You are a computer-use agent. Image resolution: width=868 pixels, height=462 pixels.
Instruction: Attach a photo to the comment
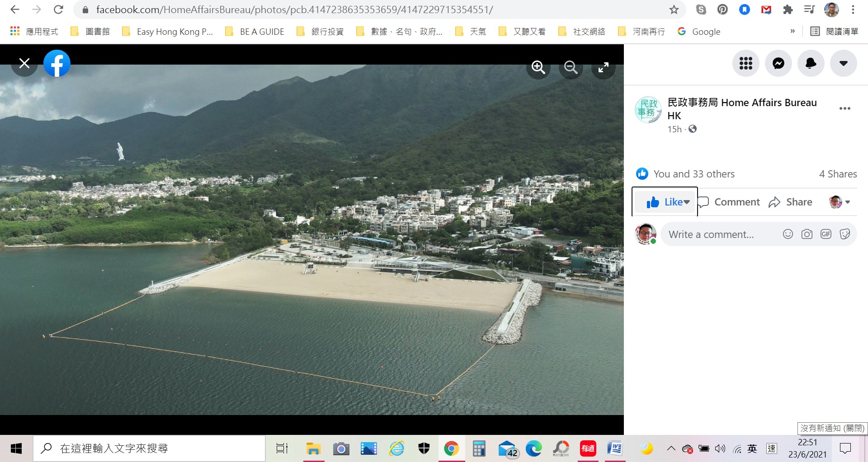[807, 234]
